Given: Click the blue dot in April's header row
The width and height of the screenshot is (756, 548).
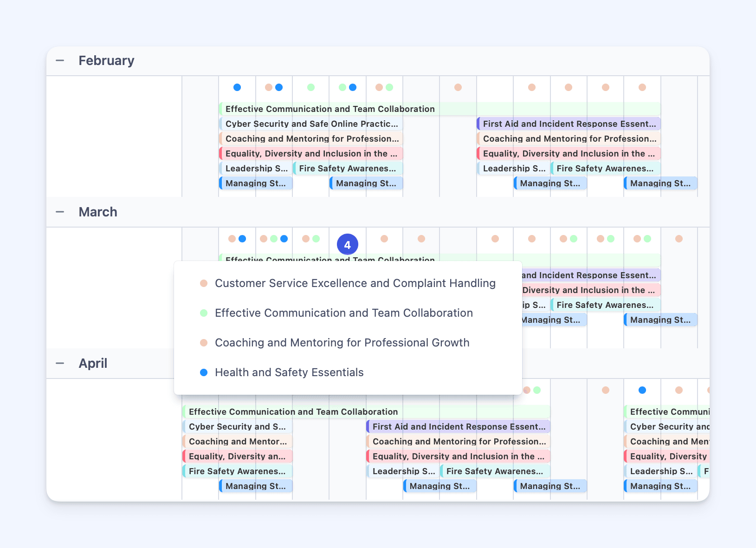Looking at the screenshot, I should 642,390.
